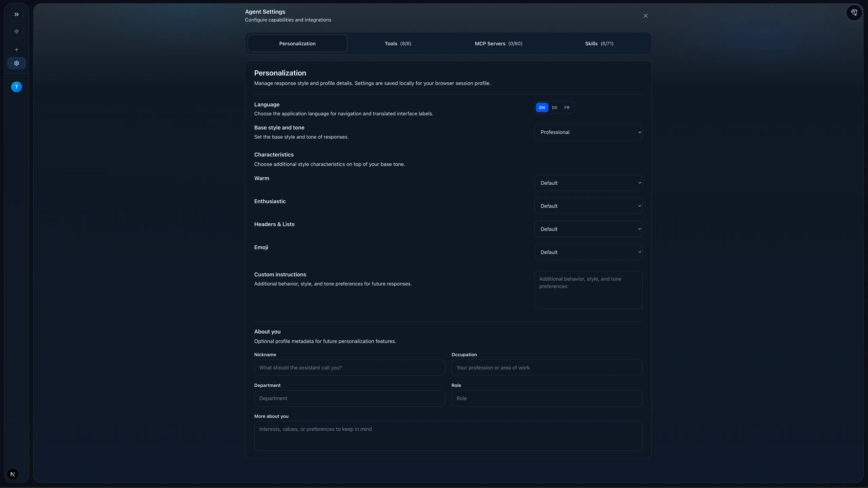Screen dimensions: 868x488
Task: Expand the Warm characteristic dropdown
Action: 588,183
